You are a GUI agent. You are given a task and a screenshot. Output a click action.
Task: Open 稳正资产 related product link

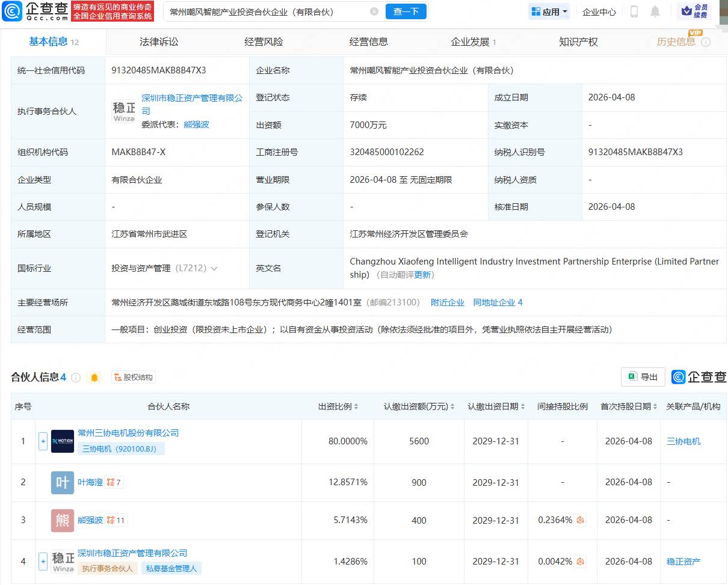[683, 562]
